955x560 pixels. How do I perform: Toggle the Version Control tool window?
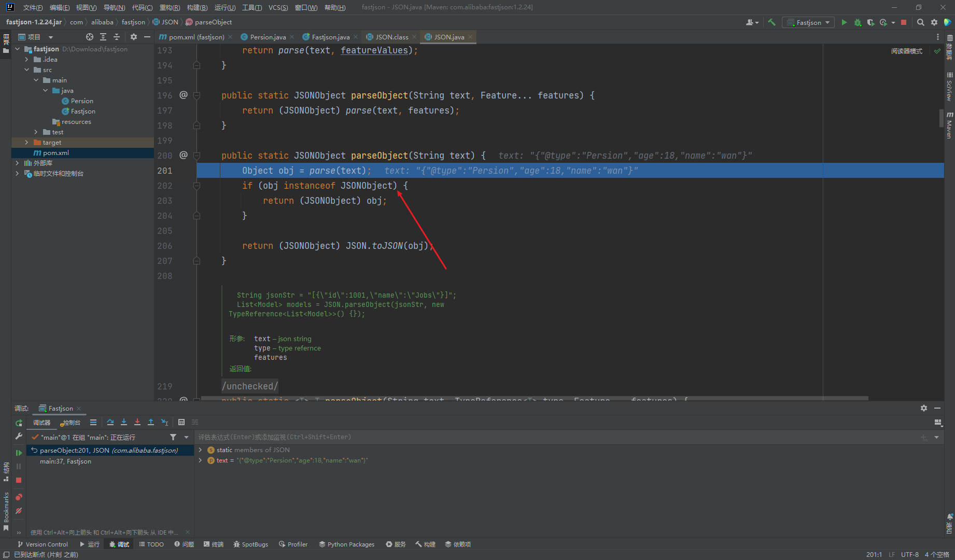coord(43,544)
